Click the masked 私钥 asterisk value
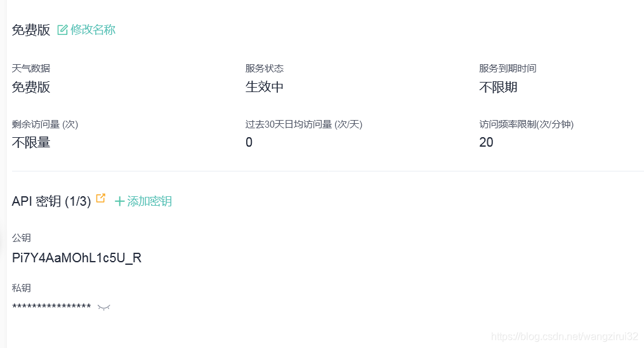This screenshot has height=348, width=644. pos(51,307)
